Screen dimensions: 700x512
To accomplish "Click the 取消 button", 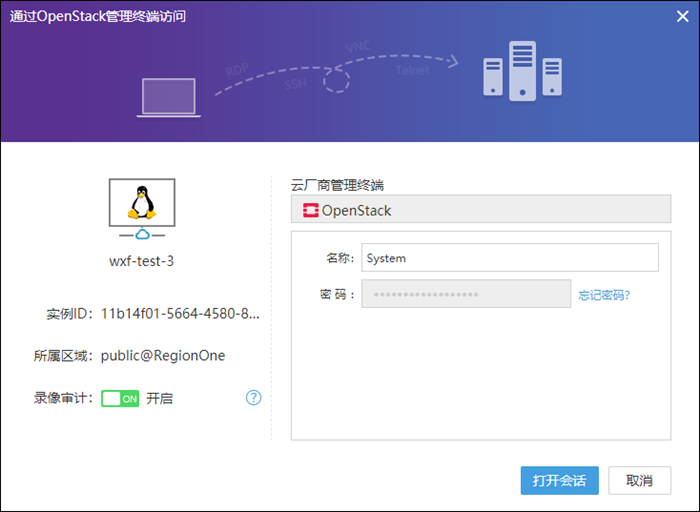I will point(639,480).
